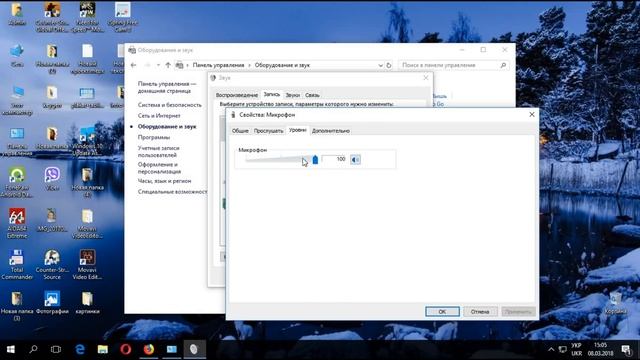The height and width of the screenshot is (360, 640).
Task: Open Сеть и Интернет category
Action: click(159, 116)
